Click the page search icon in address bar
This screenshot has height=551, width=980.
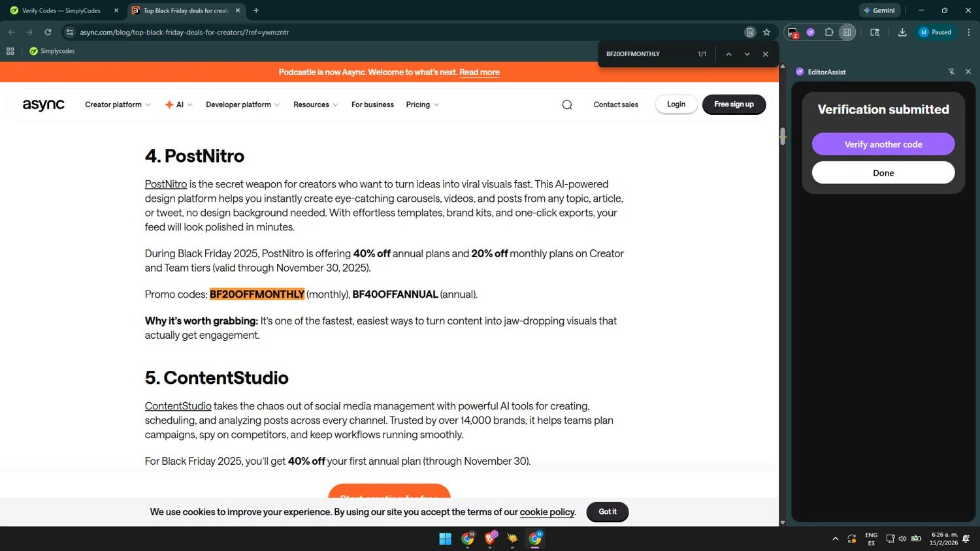pos(750,32)
